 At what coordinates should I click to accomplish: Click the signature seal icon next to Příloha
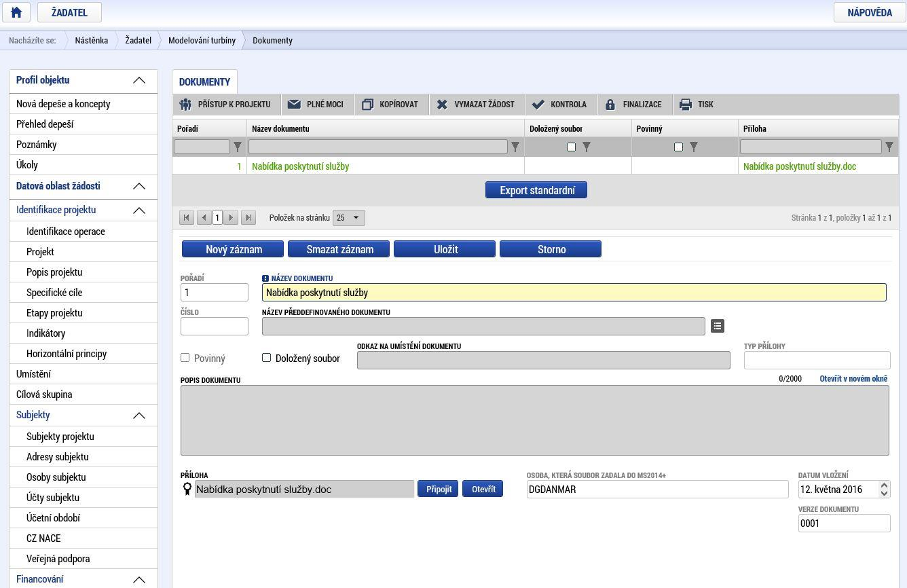point(187,489)
